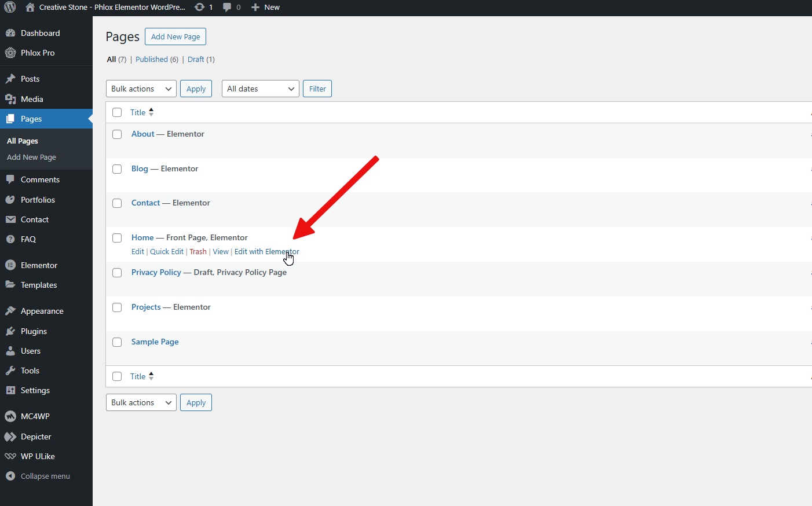Open the Home page title link
The height and width of the screenshot is (506, 812).
coord(142,237)
